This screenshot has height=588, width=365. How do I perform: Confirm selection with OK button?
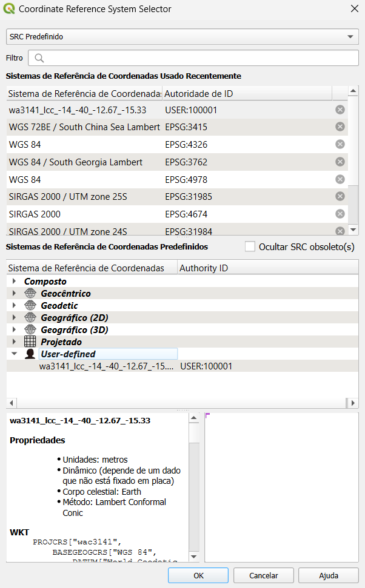[198, 575]
